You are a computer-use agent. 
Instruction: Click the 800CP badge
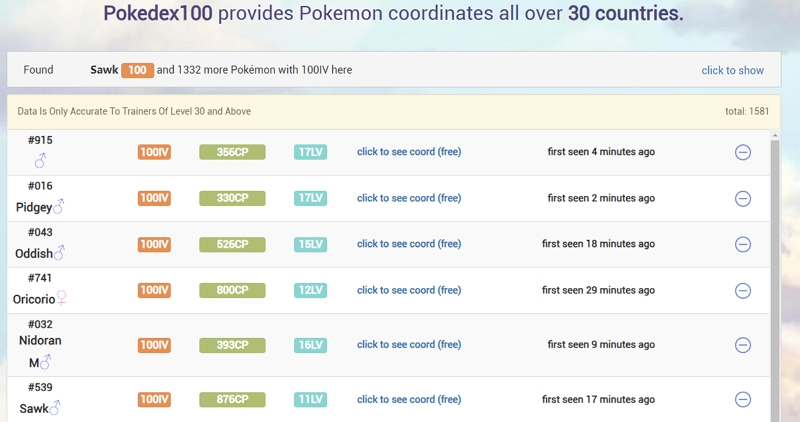pyautogui.click(x=232, y=290)
